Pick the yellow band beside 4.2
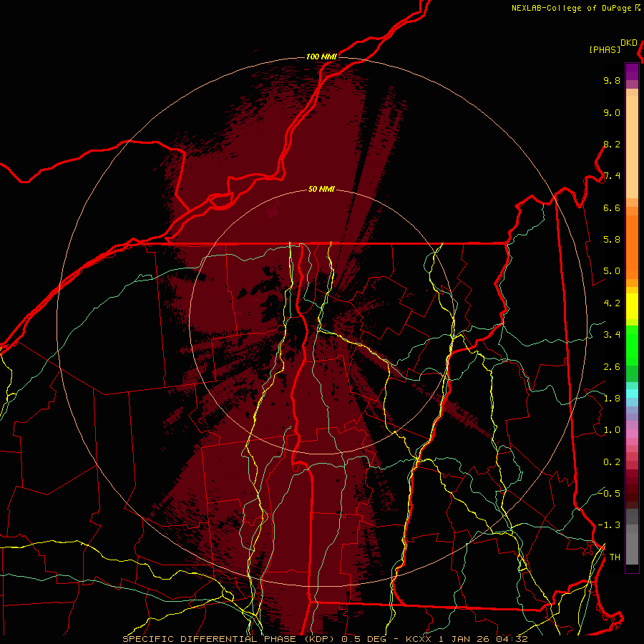 pos(632,306)
